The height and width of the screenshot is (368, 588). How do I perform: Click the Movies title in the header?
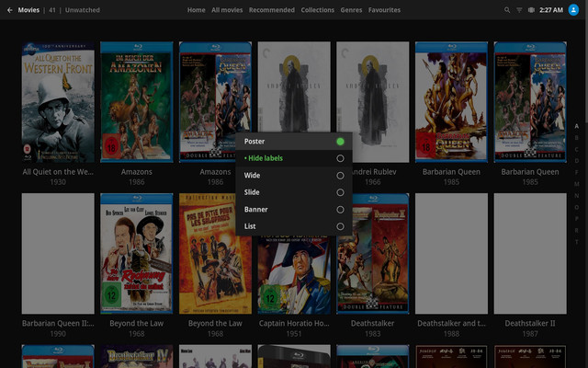tap(28, 10)
